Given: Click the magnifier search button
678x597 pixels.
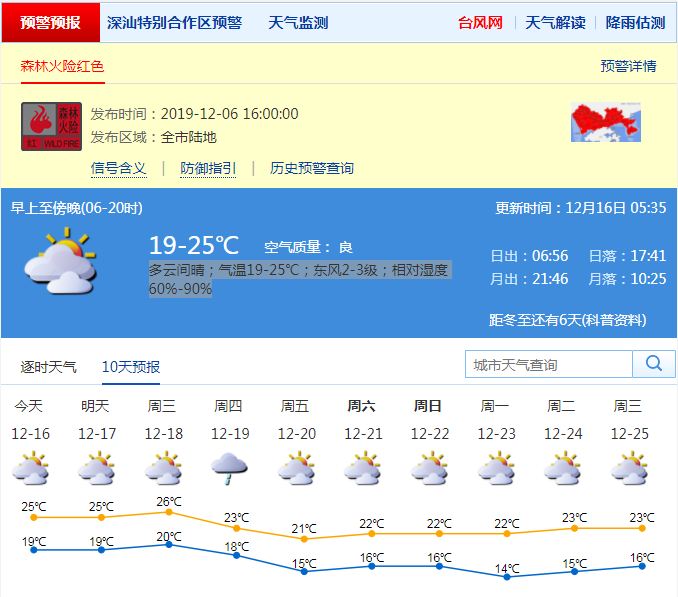Looking at the screenshot, I should (654, 364).
